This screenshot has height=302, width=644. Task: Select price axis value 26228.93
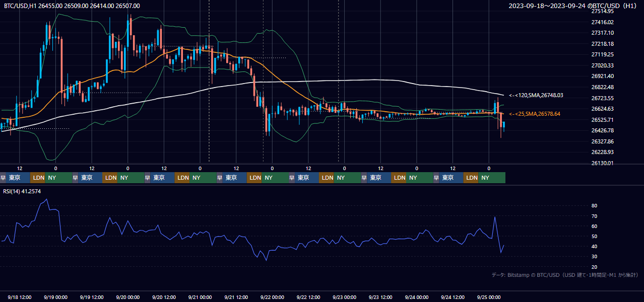(x=602, y=152)
